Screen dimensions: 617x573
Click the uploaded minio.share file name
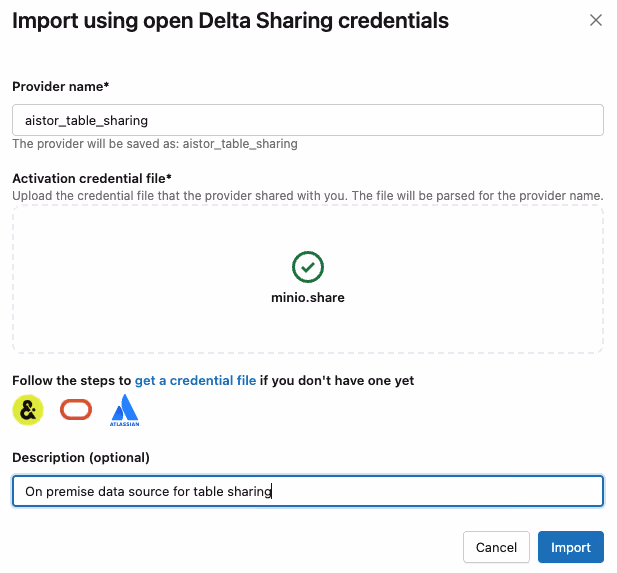point(308,298)
